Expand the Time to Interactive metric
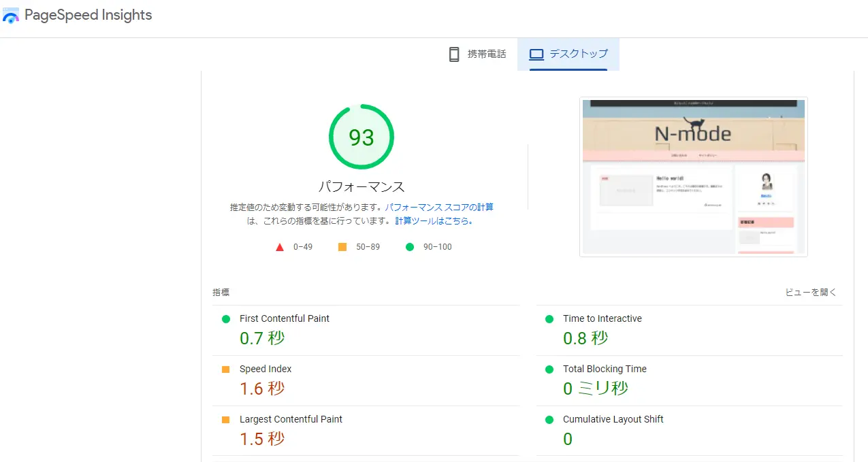 click(x=602, y=319)
